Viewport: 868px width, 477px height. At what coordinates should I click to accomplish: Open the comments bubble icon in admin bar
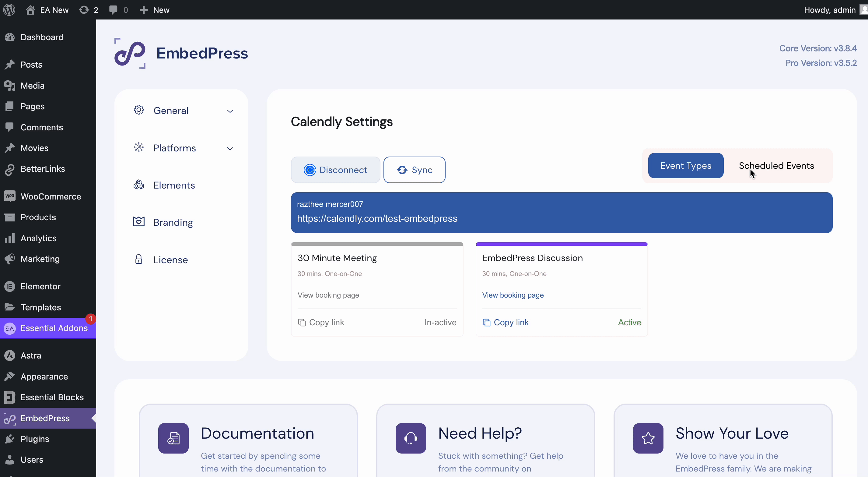tap(113, 10)
